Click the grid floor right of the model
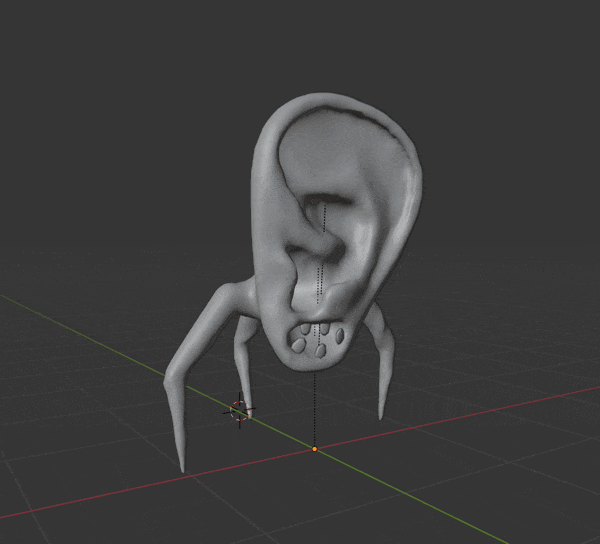 pos(500,340)
